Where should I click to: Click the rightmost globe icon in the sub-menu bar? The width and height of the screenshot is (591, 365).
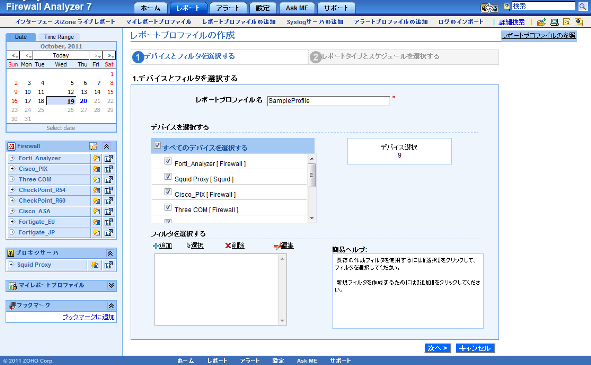pos(579,22)
